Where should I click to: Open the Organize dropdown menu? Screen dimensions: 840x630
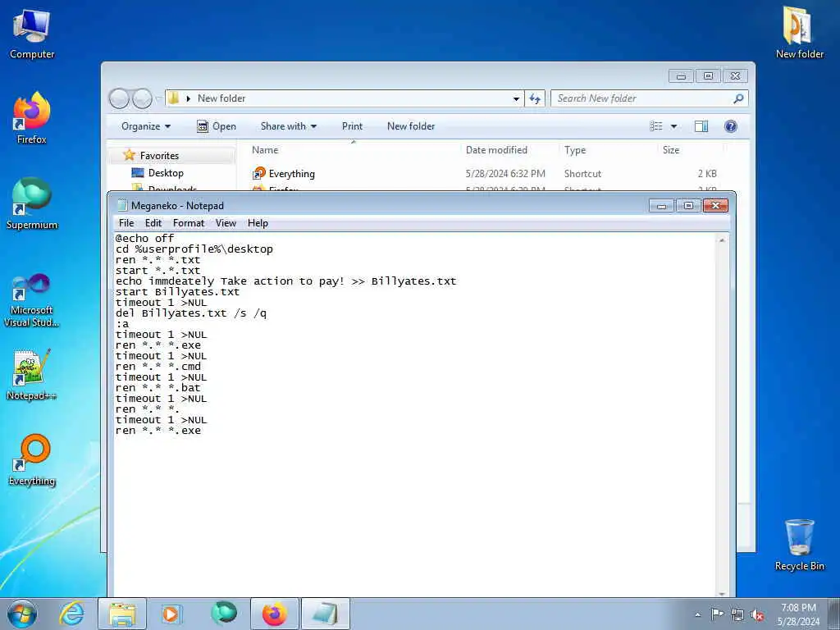point(146,126)
